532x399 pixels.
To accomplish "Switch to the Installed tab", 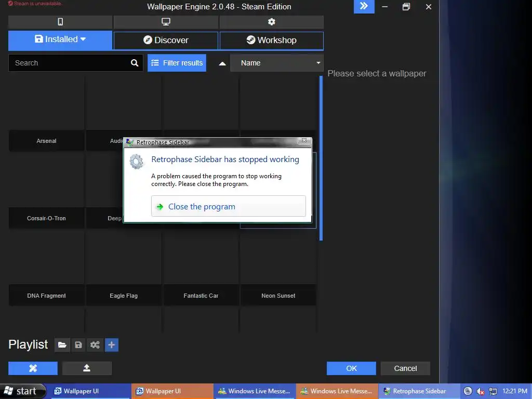I will pyautogui.click(x=60, y=40).
